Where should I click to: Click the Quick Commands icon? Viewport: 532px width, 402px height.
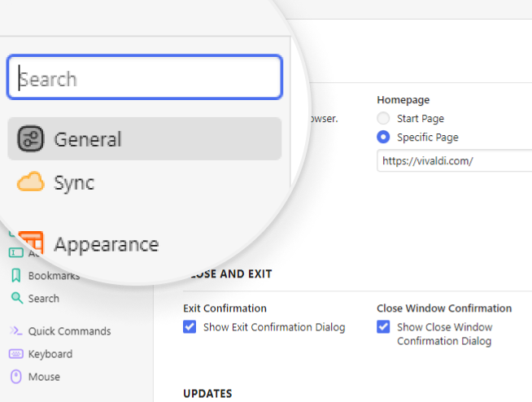pyautogui.click(x=15, y=330)
